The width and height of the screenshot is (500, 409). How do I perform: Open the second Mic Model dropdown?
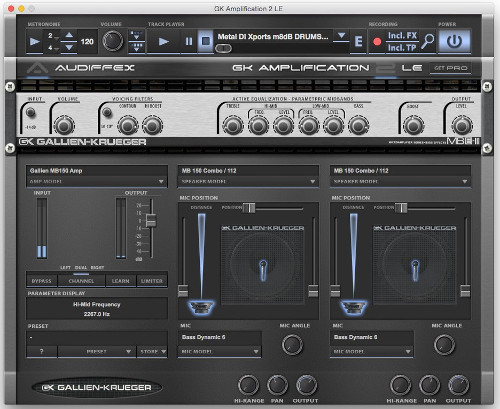pyautogui.click(x=372, y=352)
